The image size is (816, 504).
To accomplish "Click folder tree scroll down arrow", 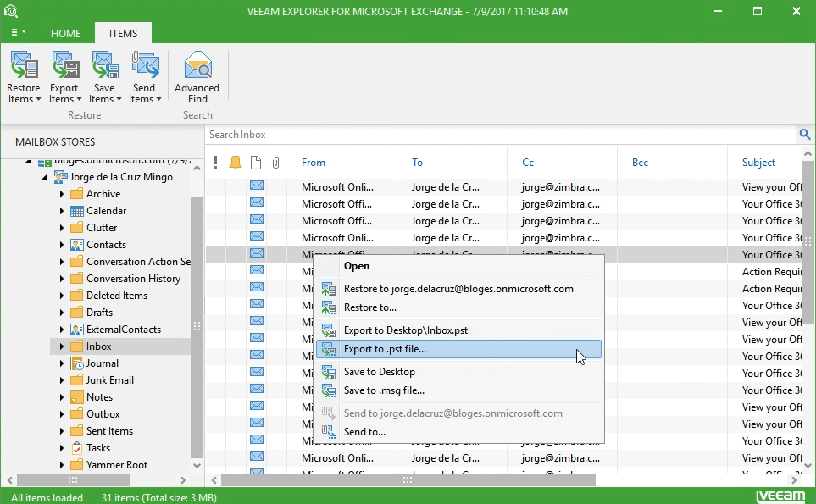I will coord(197,466).
